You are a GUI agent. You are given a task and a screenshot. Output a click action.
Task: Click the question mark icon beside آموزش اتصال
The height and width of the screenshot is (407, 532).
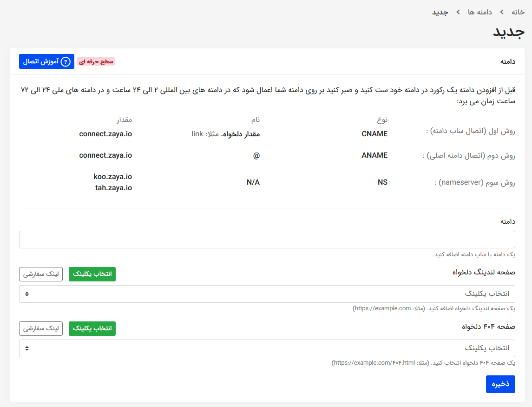click(66, 61)
